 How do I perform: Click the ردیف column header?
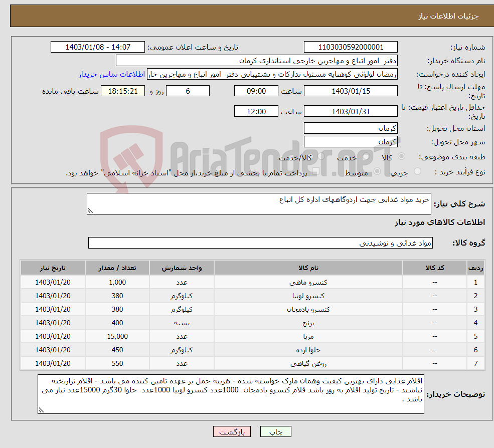[x=475, y=268]
